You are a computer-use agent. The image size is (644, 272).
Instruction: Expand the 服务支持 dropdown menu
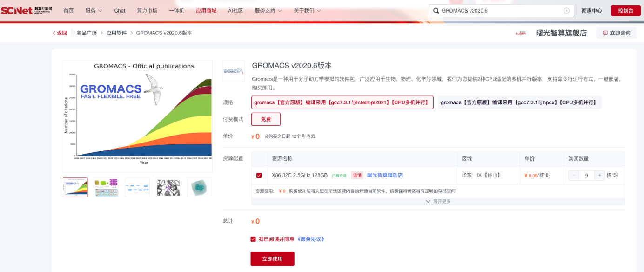coord(268,11)
